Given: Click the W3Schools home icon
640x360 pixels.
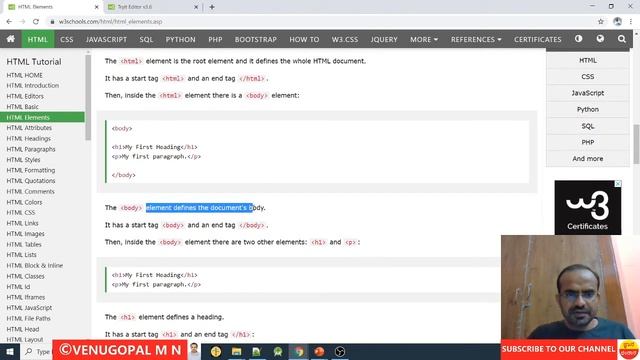Looking at the screenshot, I should (x=11, y=39).
